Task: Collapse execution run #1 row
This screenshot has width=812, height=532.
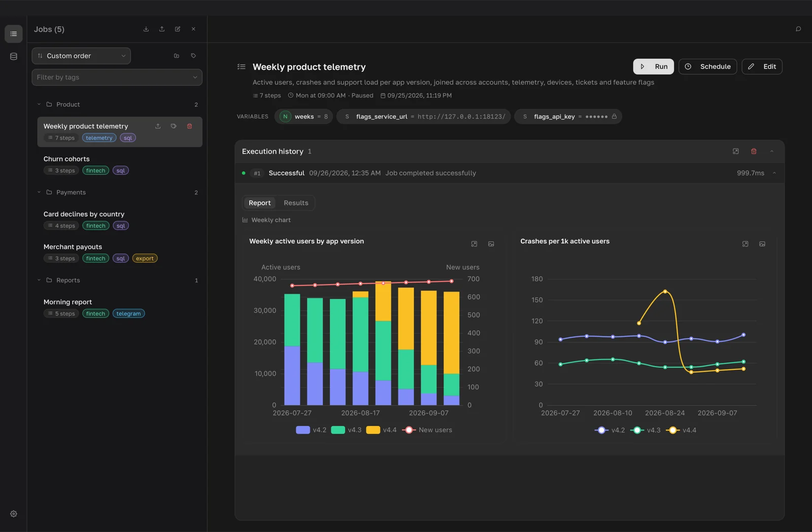Action: (x=774, y=173)
